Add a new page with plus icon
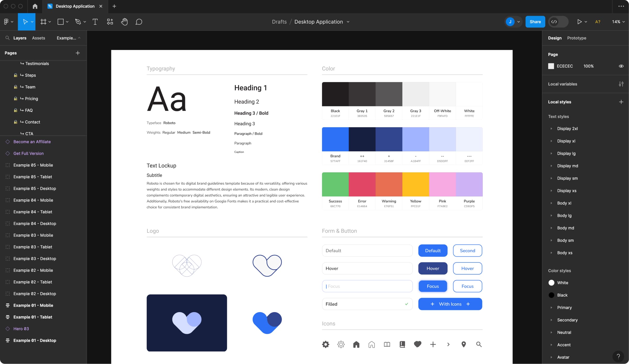This screenshot has width=629, height=364. [77, 53]
